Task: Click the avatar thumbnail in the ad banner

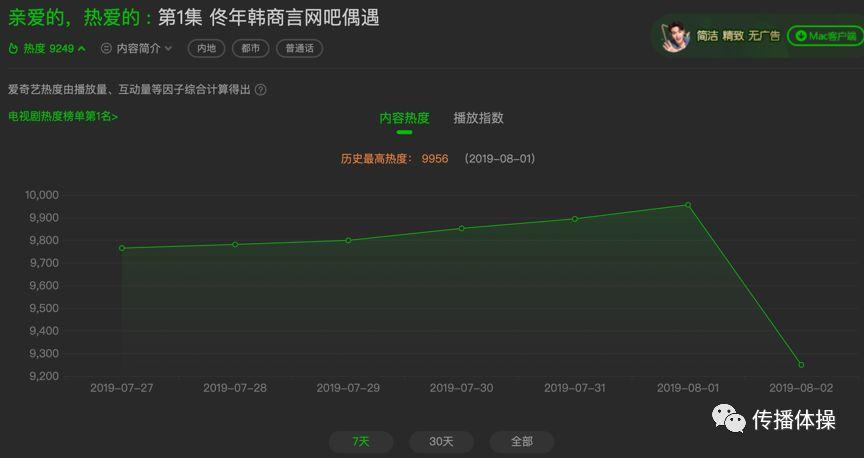Action: point(675,36)
